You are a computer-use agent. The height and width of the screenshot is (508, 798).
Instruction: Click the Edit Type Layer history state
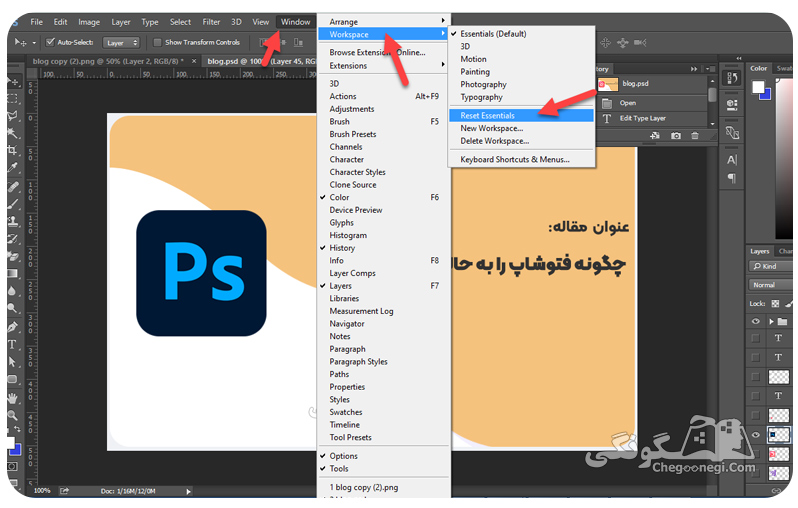coord(653,119)
